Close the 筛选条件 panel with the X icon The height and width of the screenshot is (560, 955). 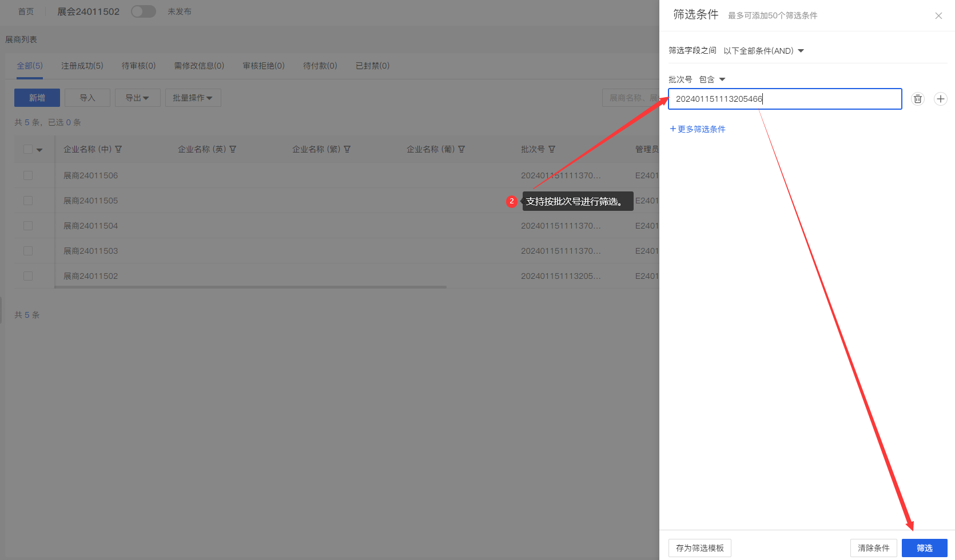[938, 15]
